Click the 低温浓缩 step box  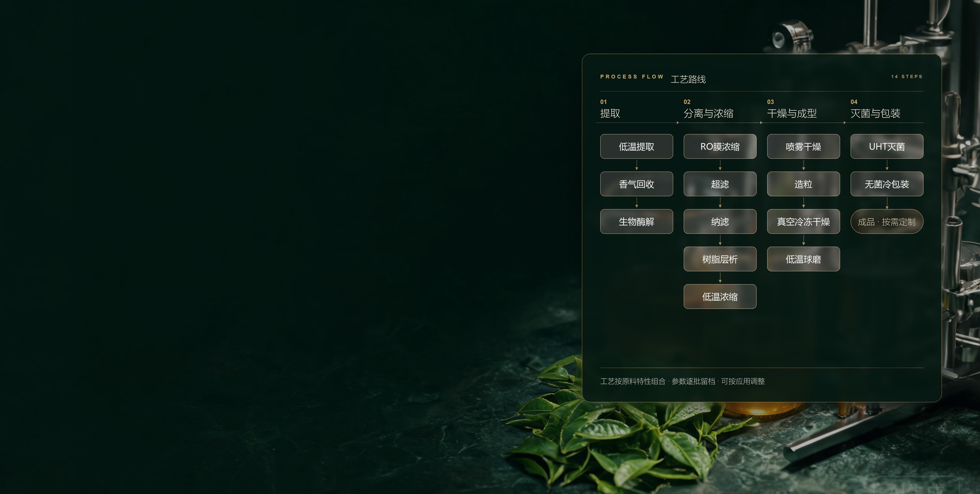click(720, 296)
